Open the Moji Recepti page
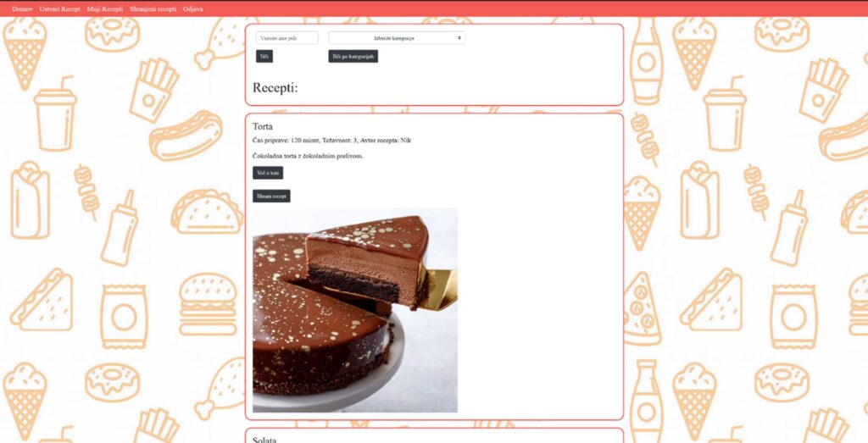This screenshot has width=868, height=443. point(105,8)
